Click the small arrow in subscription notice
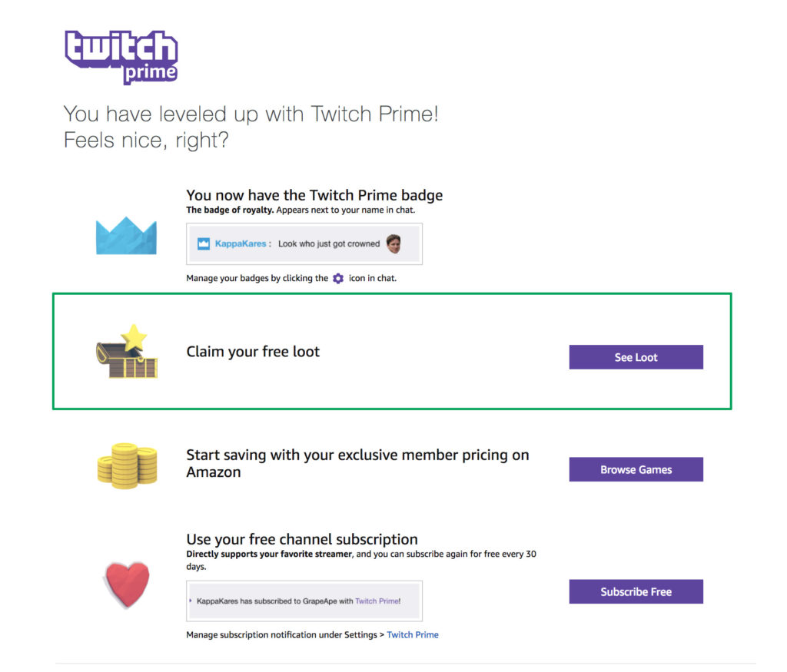 191,601
